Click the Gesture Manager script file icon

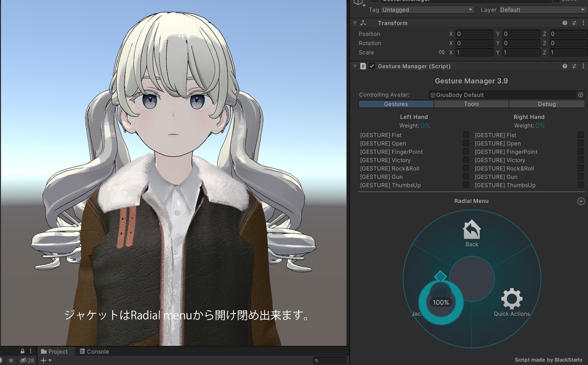click(x=363, y=66)
